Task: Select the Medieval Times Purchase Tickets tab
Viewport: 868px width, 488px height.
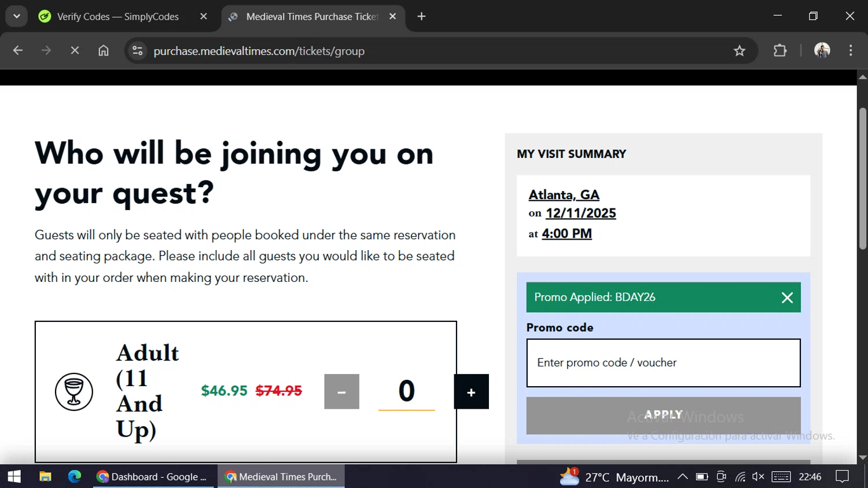Action: [x=312, y=17]
